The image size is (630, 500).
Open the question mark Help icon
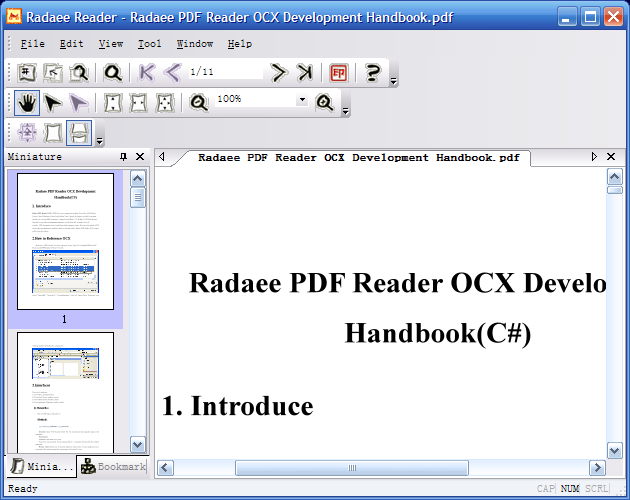[372, 73]
